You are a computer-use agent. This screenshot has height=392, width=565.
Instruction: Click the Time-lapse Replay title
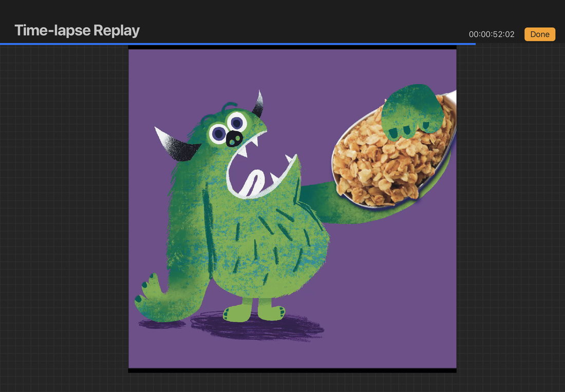pos(77,31)
